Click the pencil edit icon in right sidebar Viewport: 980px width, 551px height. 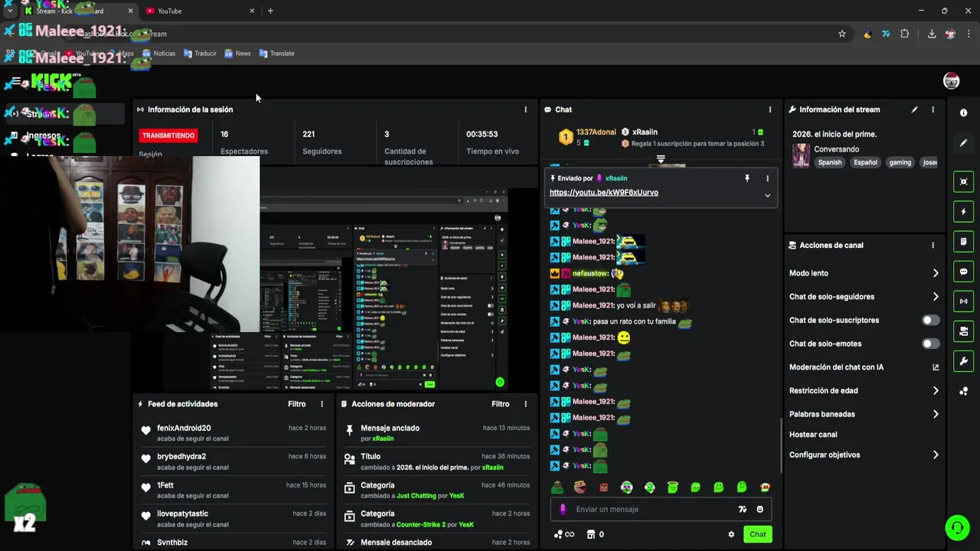963,142
